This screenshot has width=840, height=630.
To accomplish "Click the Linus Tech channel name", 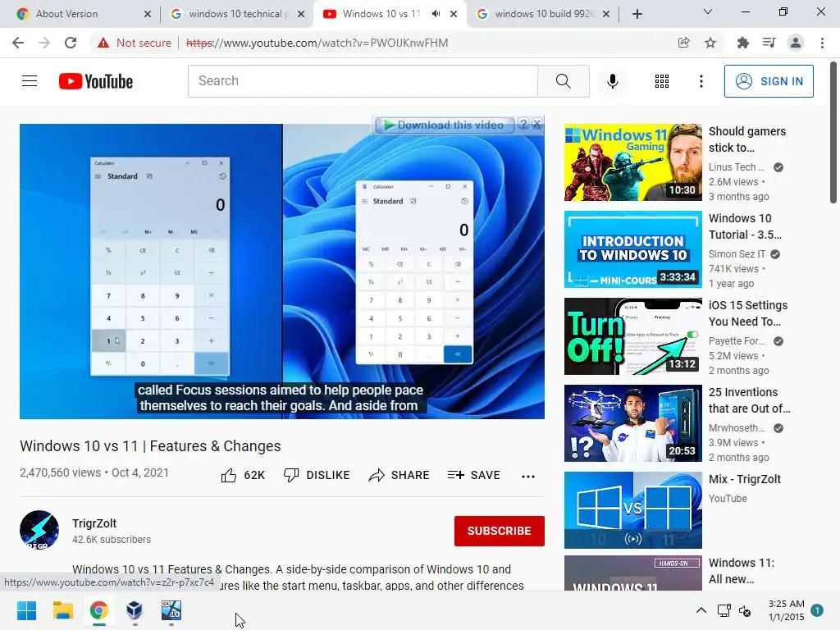I will tap(736, 167).
